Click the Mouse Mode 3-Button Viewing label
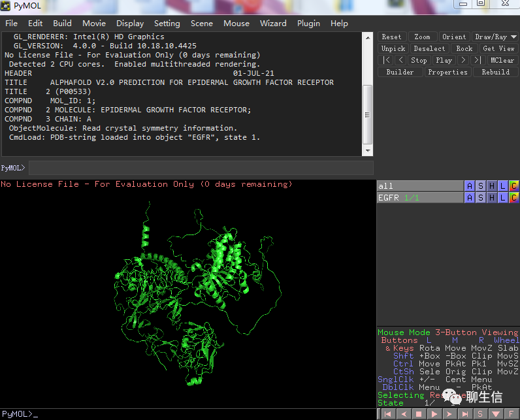The width and height of the screenshot is (520, 420). tap(447, 332)
